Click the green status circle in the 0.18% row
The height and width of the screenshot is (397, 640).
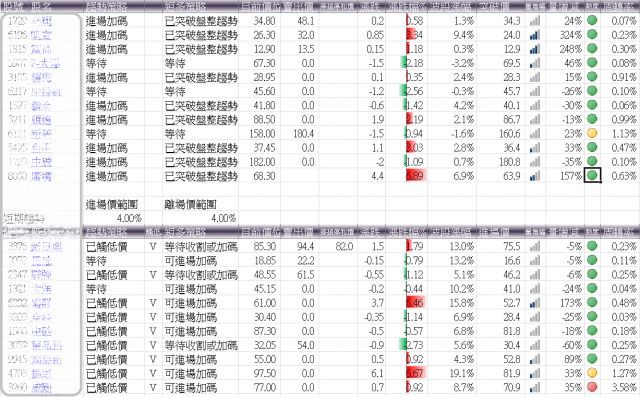pos(592,330)
